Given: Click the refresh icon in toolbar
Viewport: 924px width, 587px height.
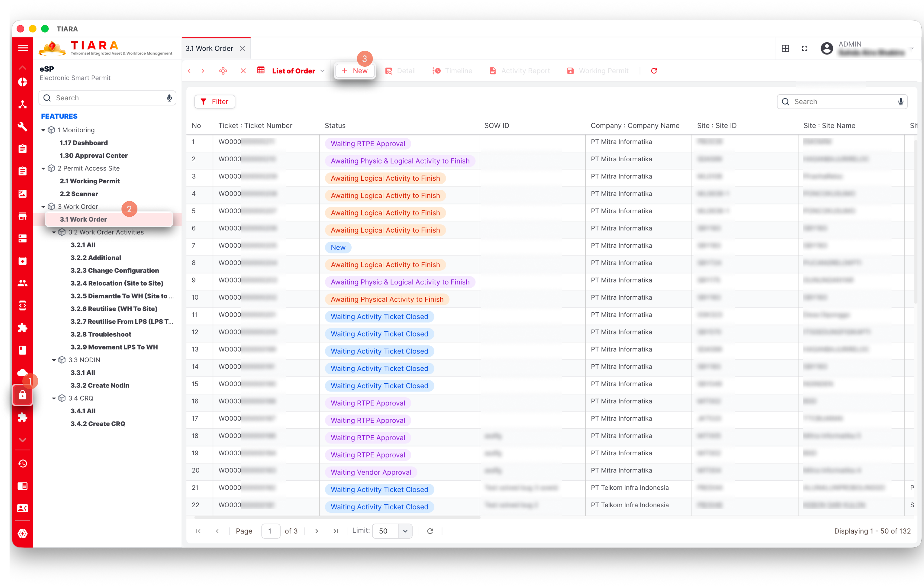Looking at the screenshot, I should (x=654, y=71).
